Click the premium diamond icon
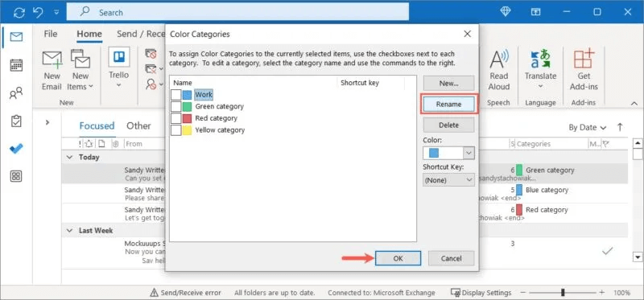The height and width of the screenshot is (300, 644). point(506,12)
